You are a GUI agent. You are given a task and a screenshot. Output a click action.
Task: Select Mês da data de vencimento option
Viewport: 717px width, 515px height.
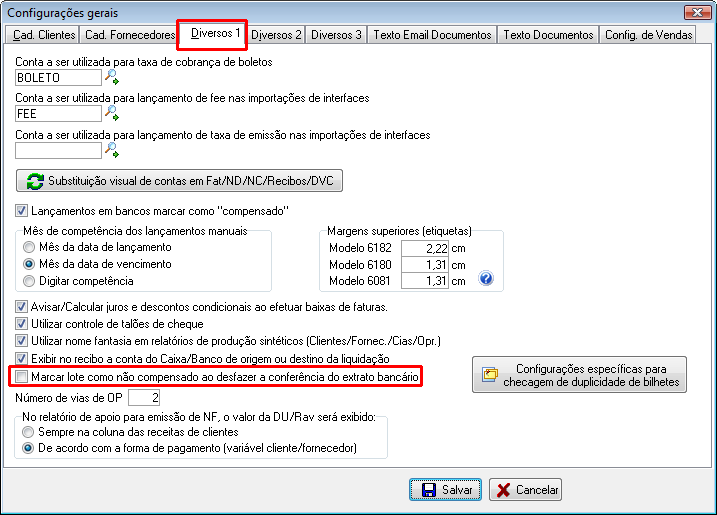tap(29, 264)
